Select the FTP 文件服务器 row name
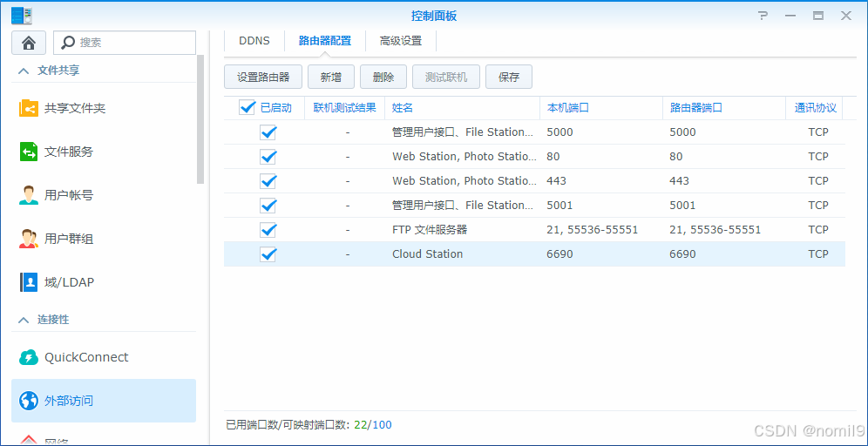The height and width of the screenshot is (446, 868). click(430, 230)
